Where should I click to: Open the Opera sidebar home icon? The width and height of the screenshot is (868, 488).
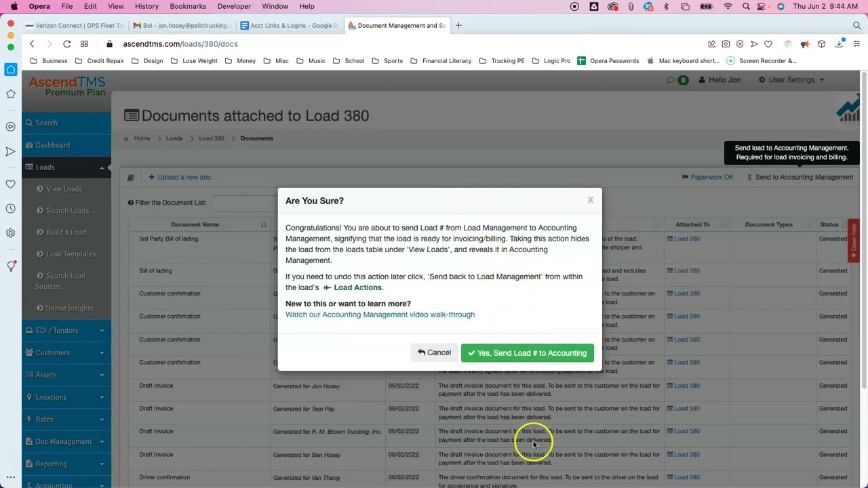pyautogui.click(x=11, y=70)
